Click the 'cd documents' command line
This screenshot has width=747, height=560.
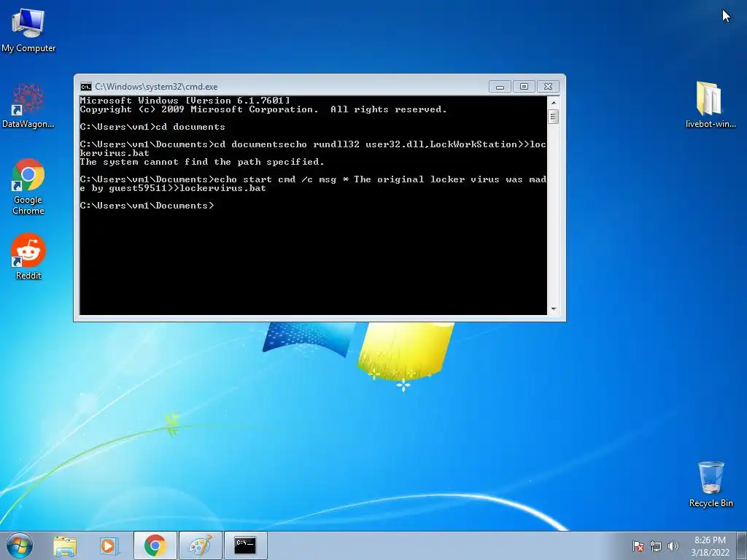click(152, 127)
